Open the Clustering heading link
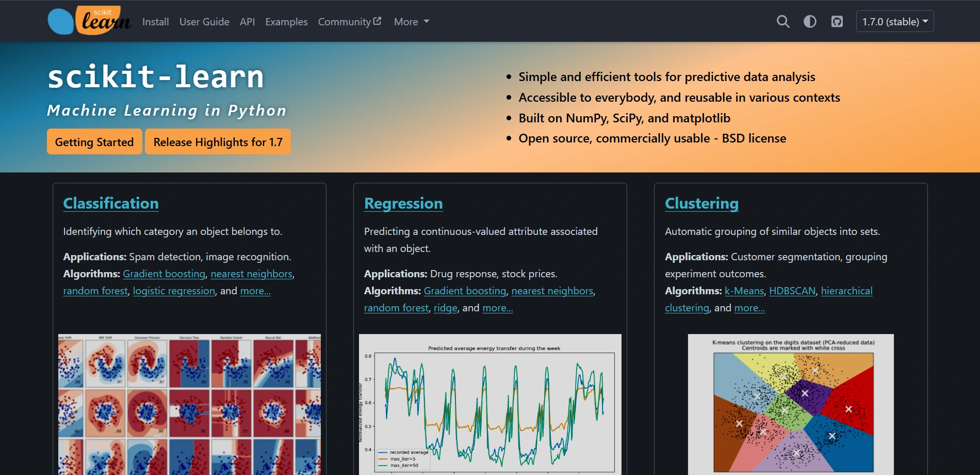980x475 pixels. [x=701, y=203]
